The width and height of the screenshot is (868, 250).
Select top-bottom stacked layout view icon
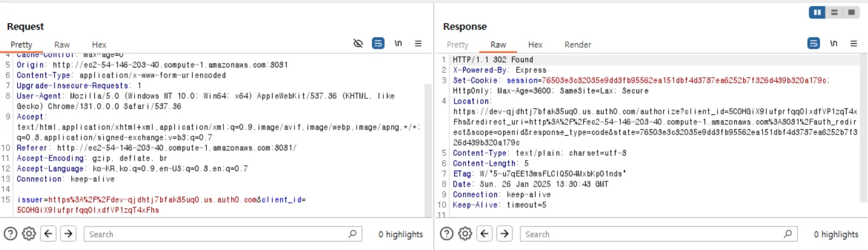(834, 12)
